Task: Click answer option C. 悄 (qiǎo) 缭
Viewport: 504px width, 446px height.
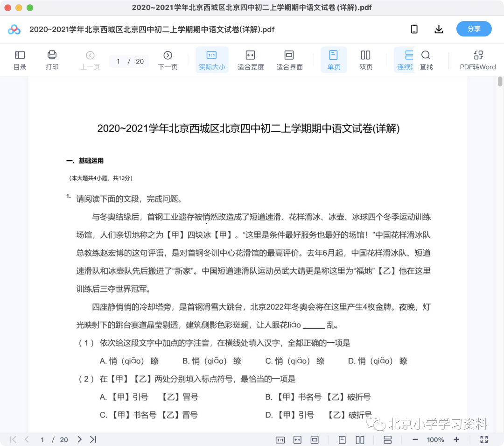Action: (x=295, y=361)
